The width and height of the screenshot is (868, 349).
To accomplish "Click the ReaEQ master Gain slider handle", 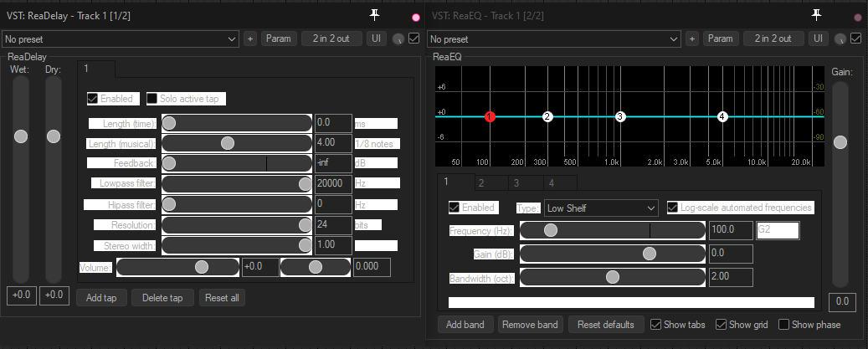I will 840,142.
